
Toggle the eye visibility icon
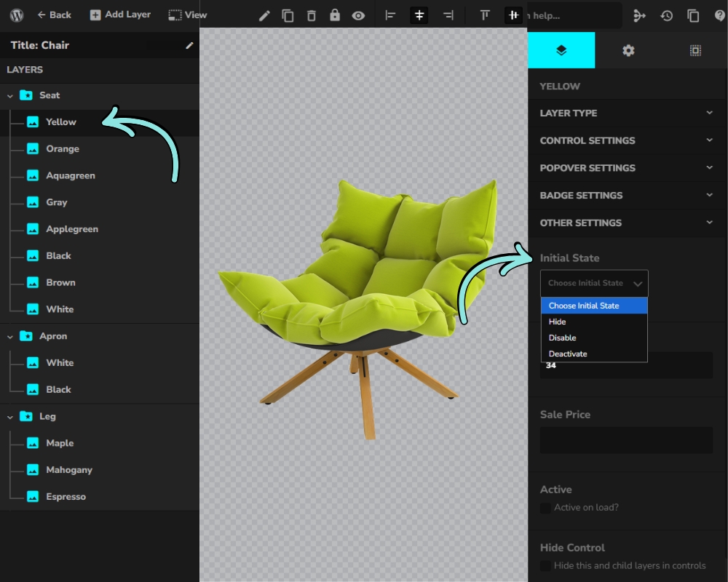[x=358, y=16]
